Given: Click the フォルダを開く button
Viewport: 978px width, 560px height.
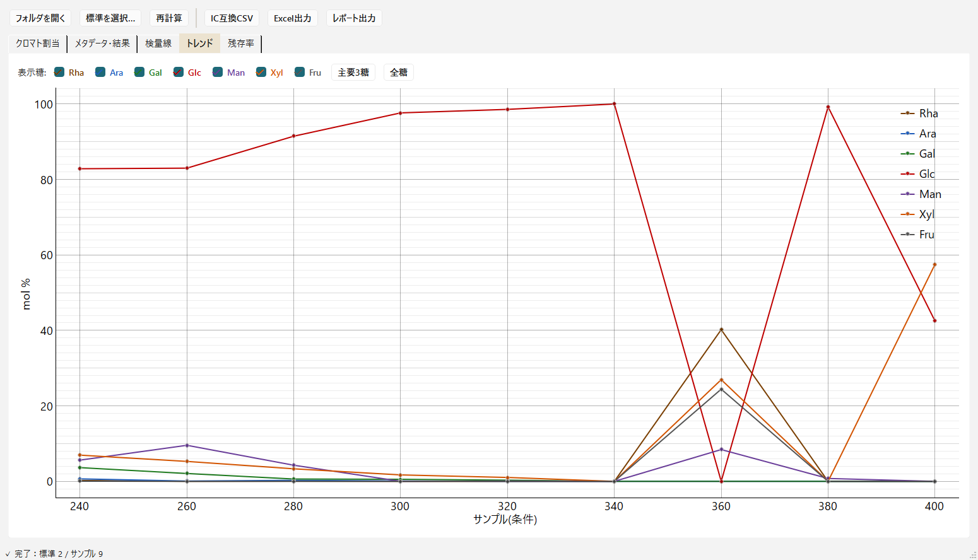Looking at the screenshot, I should point(40,18).
